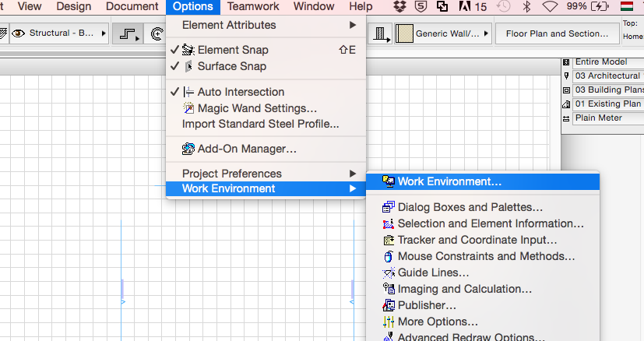The image size is (644, 341).
Task: Click the Guide Lines icon in submenu
Action: pyautogui.click(x=389, y=272)
